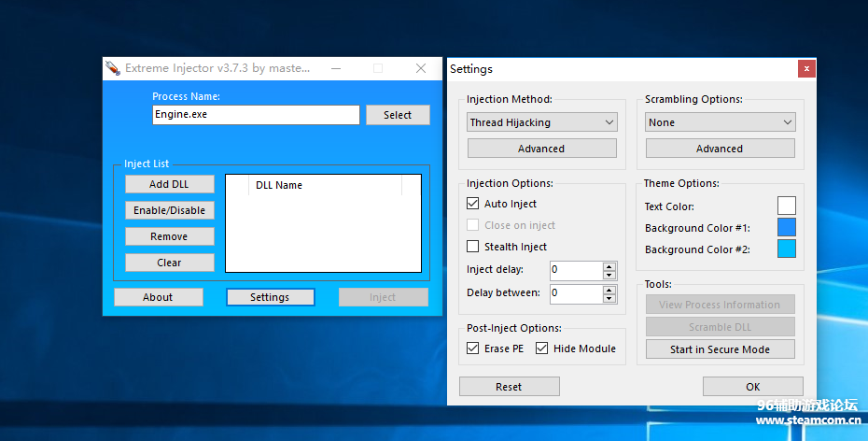Clear the inject list
The image size is (868, 441).
(169, 263)
